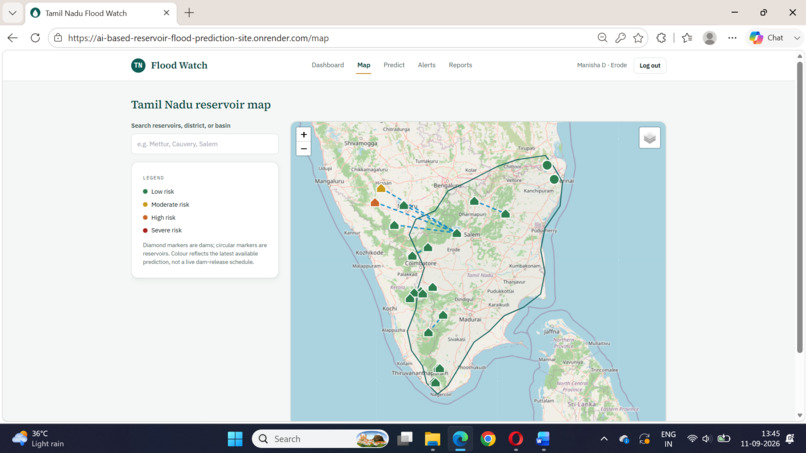
Task: Open the Alerts page
Action: point(426,65)
